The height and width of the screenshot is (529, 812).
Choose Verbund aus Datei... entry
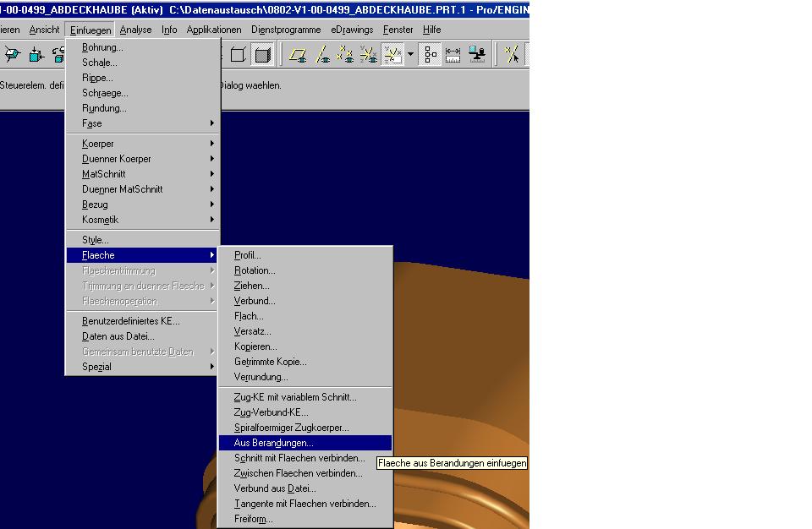305,488
